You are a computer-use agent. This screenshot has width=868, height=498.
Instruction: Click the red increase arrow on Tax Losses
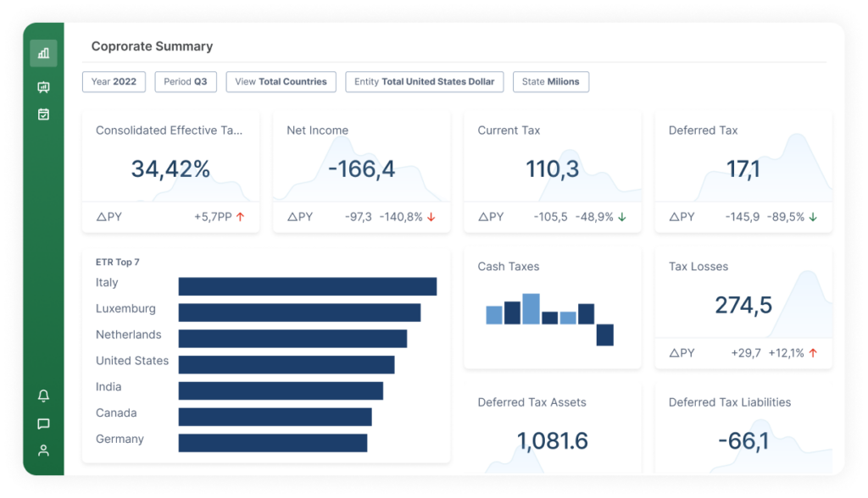point(812,352)
